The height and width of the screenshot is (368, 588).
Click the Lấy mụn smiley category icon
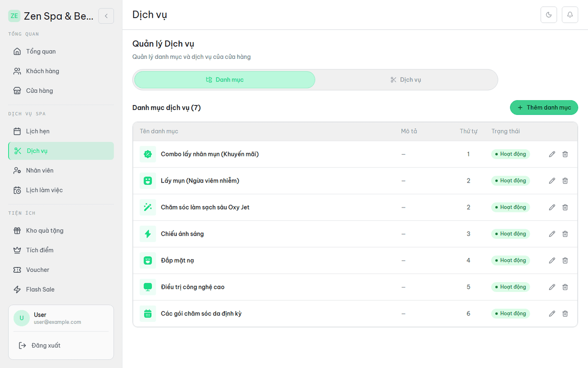pos(147,181)
